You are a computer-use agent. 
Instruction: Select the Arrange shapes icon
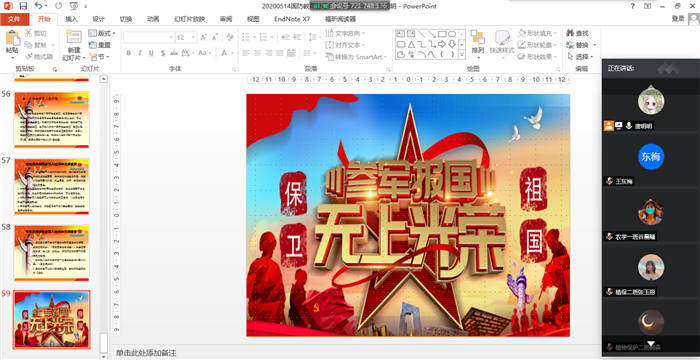pos(478,38)
